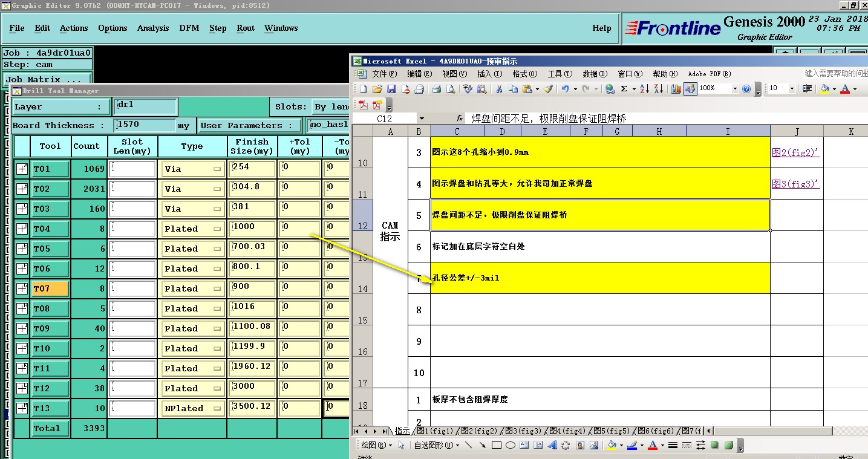
Task: Switch to sheet tab 图4(fig4)
Action: 567,431
